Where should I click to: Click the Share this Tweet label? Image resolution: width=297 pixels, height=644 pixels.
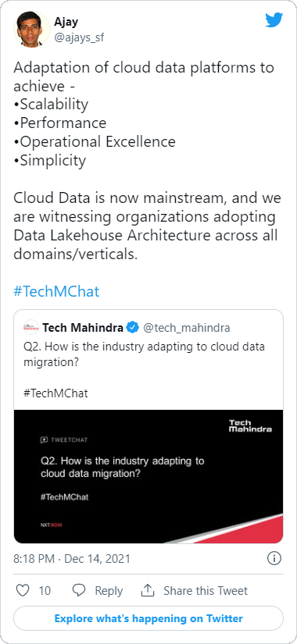(206, 591)
